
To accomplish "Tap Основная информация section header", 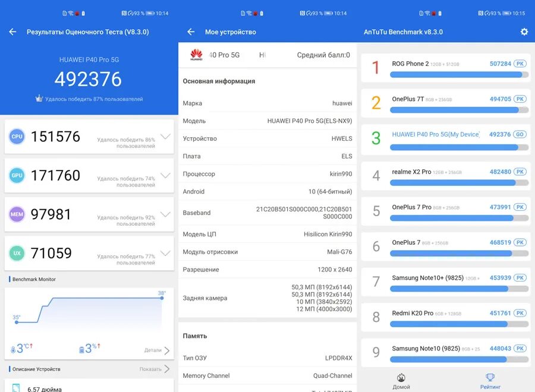I will (219, 81).
